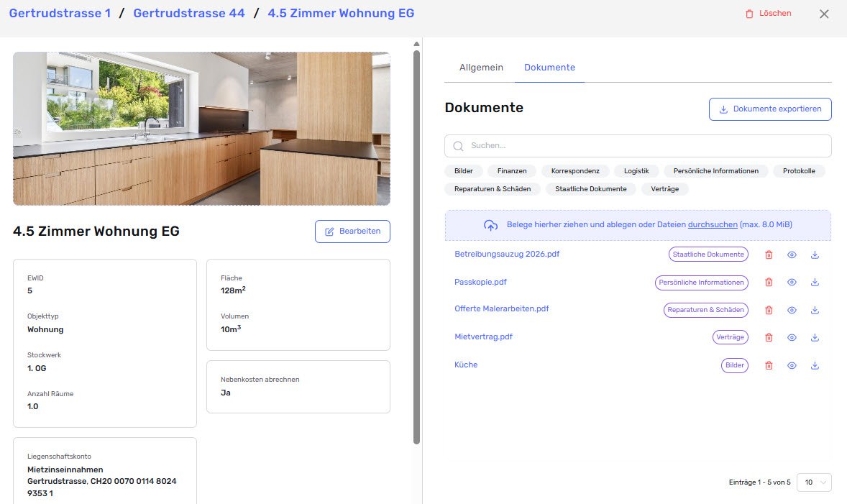This screenshot has height=504, width=847.
Task: Click Verträge tag on Mietvertrag row
Action: (x=731, y=338)
